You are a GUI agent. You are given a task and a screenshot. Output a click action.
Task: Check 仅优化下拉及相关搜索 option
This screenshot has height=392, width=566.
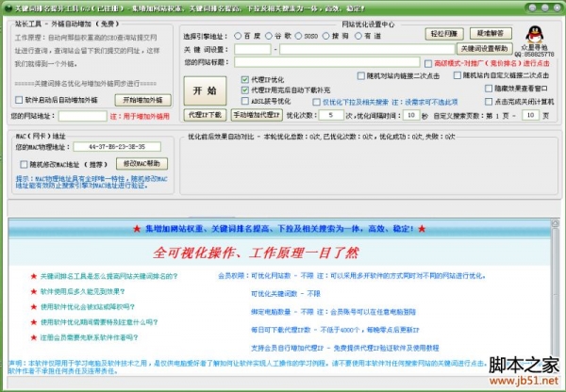point(317,102)
